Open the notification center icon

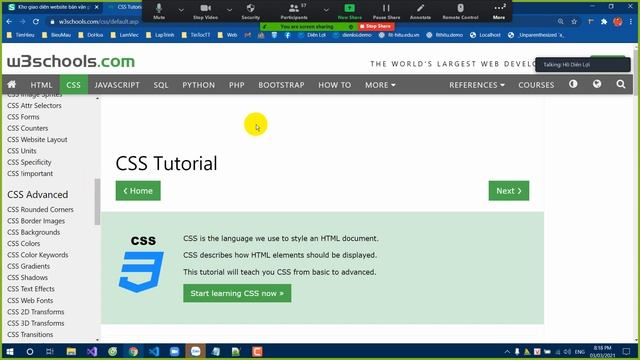coord(627,351)
